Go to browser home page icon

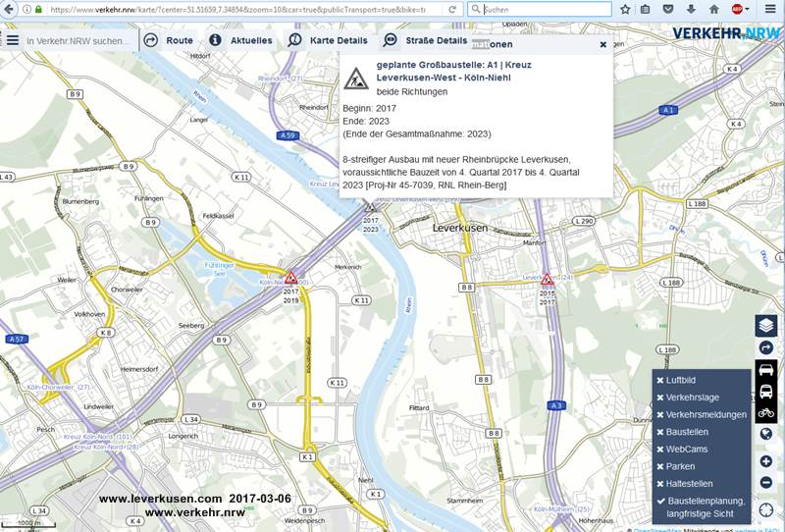714,9
